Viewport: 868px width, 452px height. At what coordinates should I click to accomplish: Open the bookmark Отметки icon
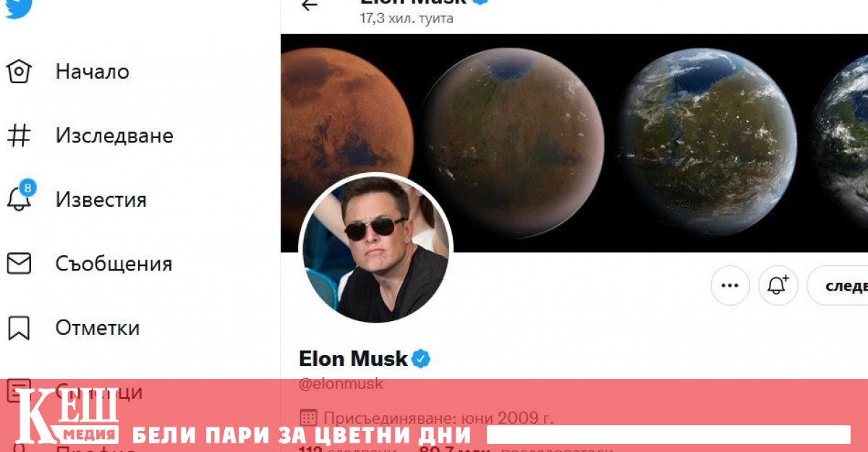point(19,328)
